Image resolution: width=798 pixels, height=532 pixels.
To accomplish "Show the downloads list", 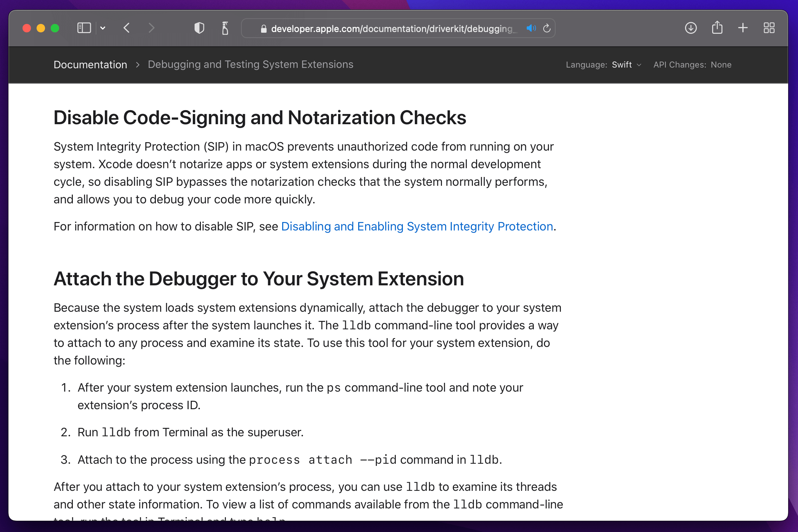I will point(691,28).
